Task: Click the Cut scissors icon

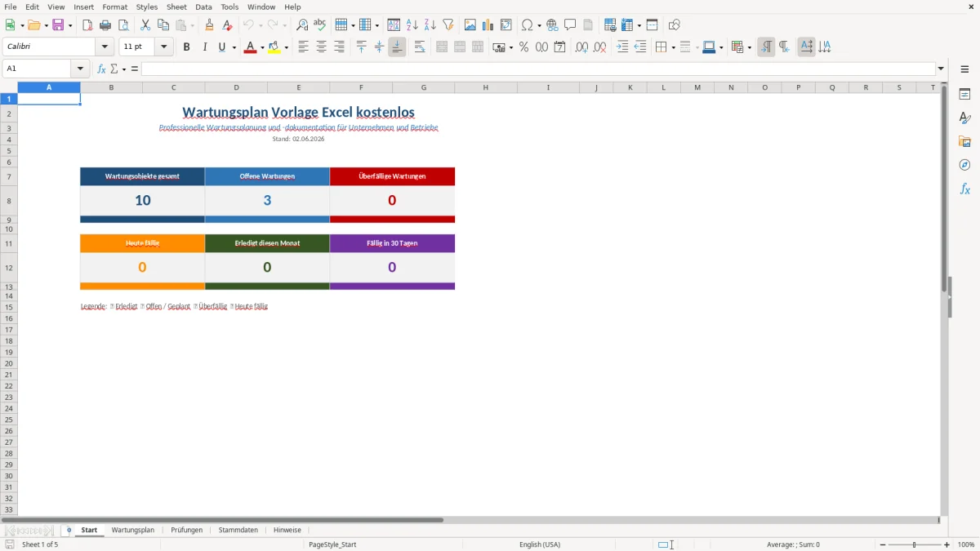Action: tap(145, 25)
